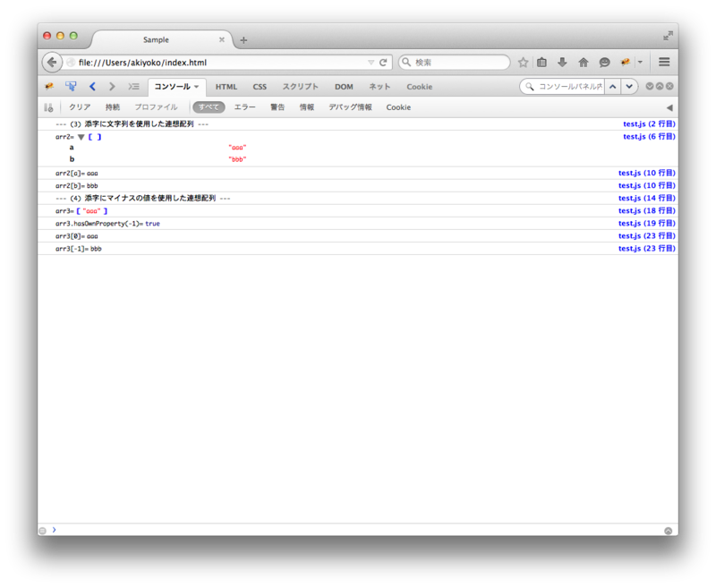Switch to multi-line command editor icon

668,531
